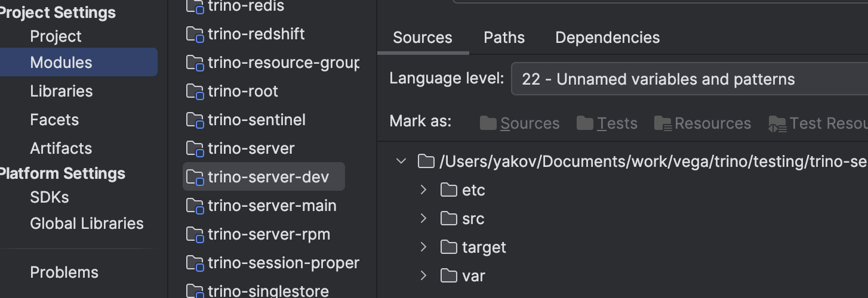Click the trino-server-rpm module icon
The width and height of the screenshot is (868, 298).
[195, 235]
